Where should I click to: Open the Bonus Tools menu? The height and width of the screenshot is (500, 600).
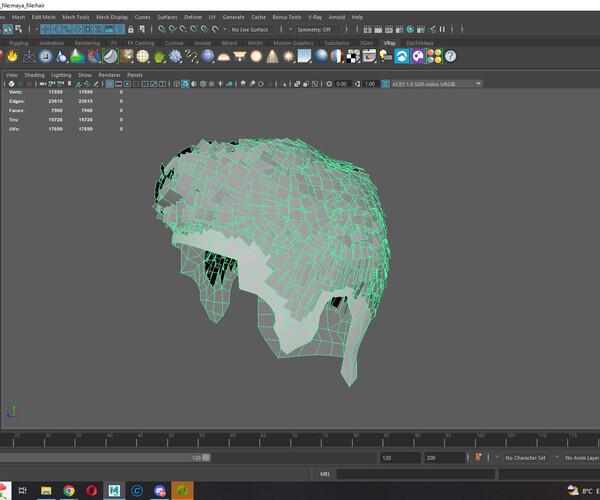pyautogui.click(x=287, y=17)
